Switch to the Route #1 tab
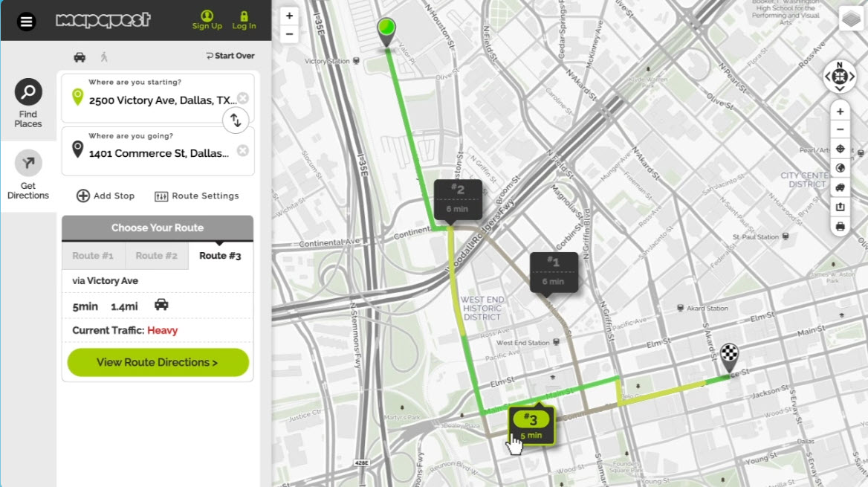 [92, 255]
